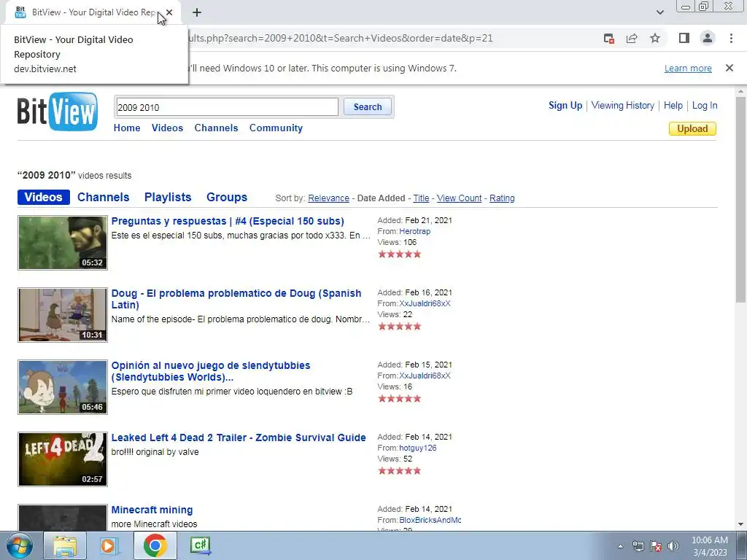Open Viewing History link
Screen dimensions: 747x560
[623, 106]
